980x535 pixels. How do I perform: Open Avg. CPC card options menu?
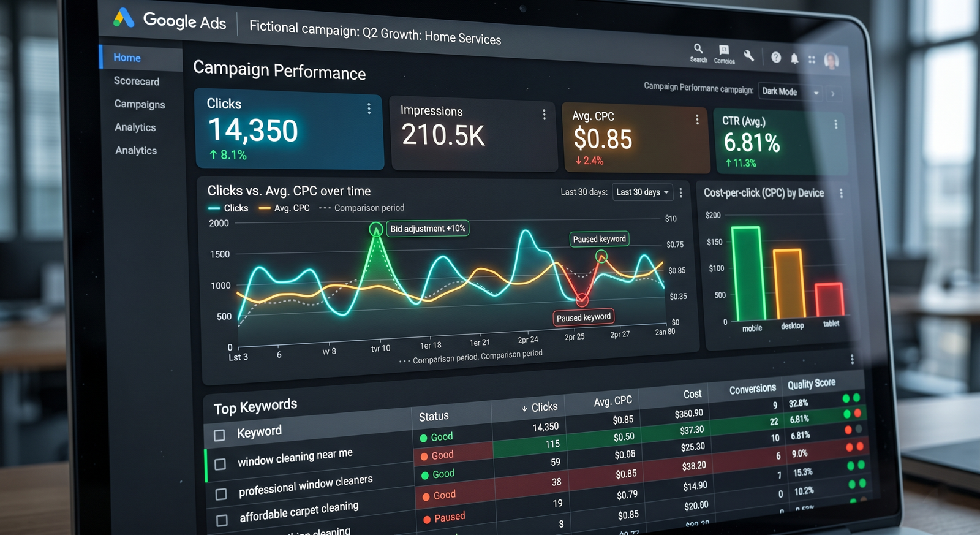(697, 120)
